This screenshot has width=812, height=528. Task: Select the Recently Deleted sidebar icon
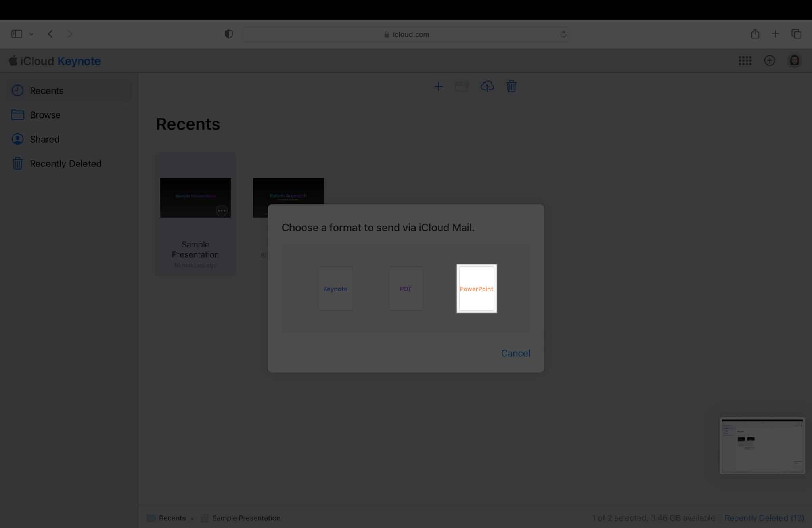tap(17, 163)
